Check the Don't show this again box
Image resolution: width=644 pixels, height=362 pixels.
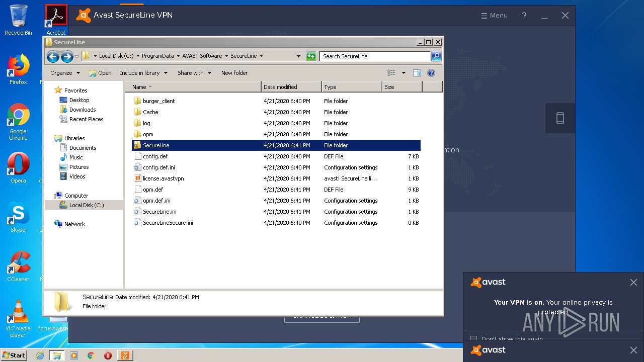click(473, 339)
